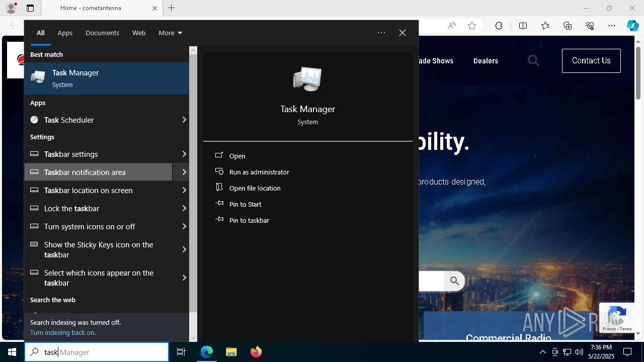The height and width of the screenshot is (362, 644).
Task: Open the Windows Start menu
Action: coord(12,352)
